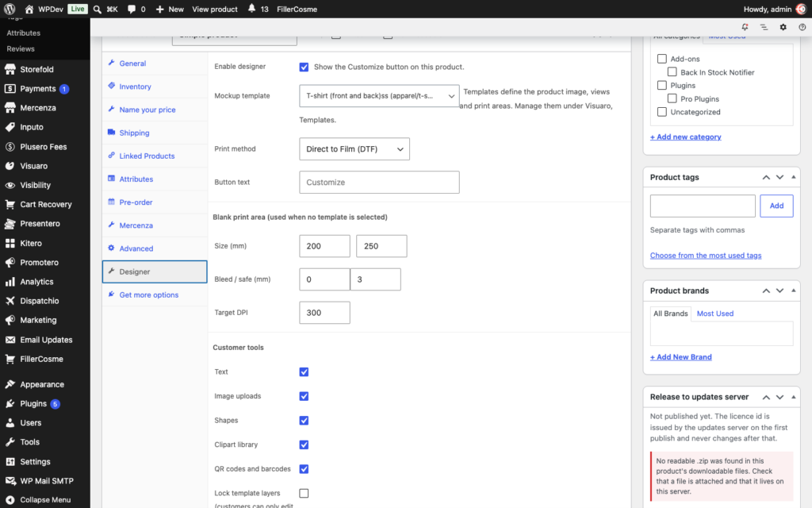Uncheck the Text customer tool
Screen dimensions: 812x508
tap(304, 371)
